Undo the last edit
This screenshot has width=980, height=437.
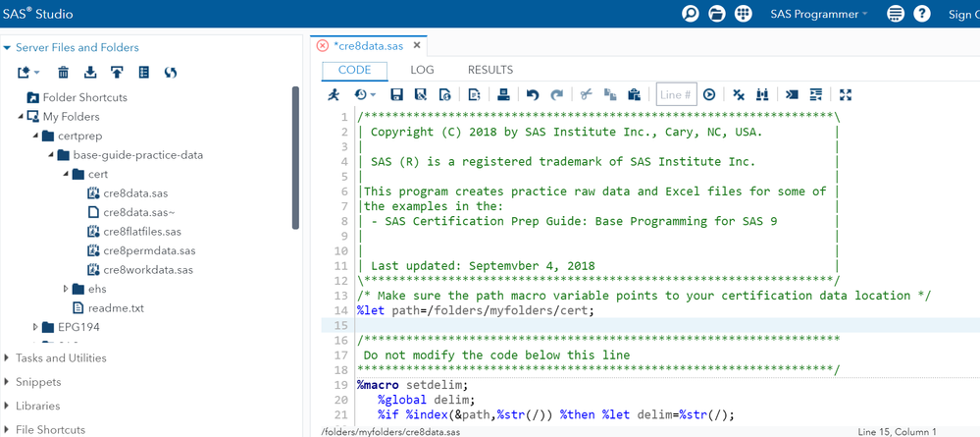click(x=532, y=94)
